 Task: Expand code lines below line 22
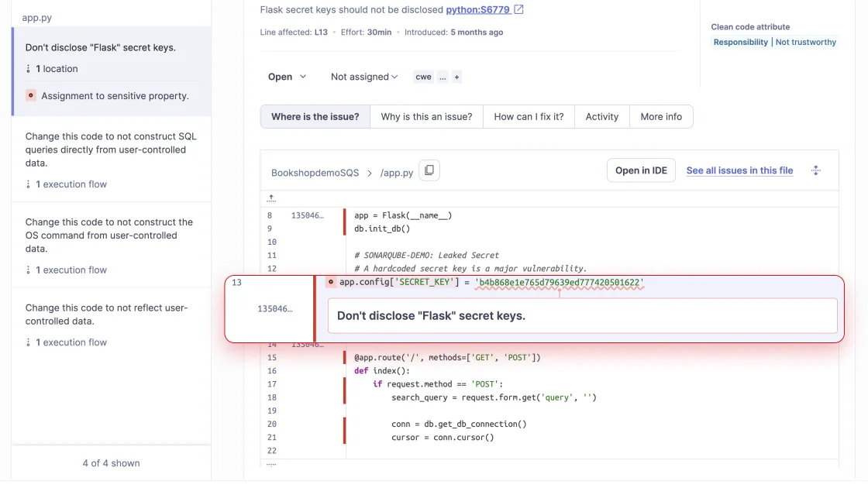[x=271, y=463]
